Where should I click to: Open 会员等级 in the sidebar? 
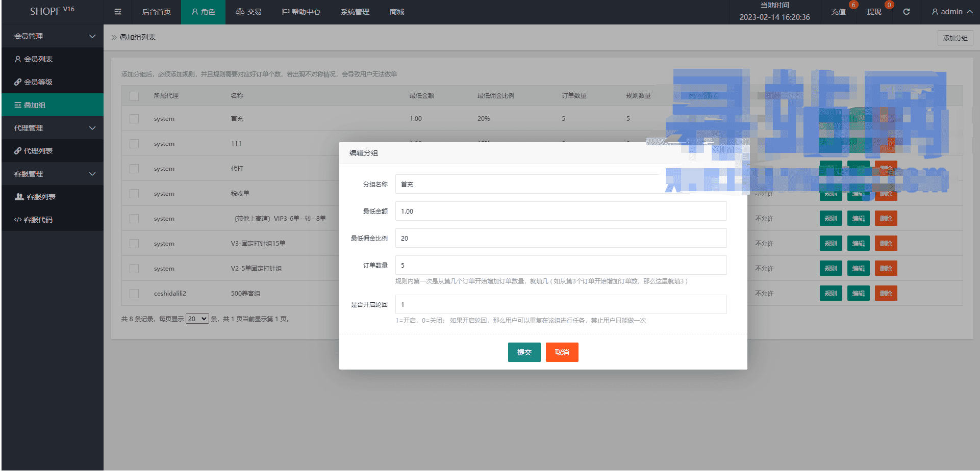pos(38,82)
